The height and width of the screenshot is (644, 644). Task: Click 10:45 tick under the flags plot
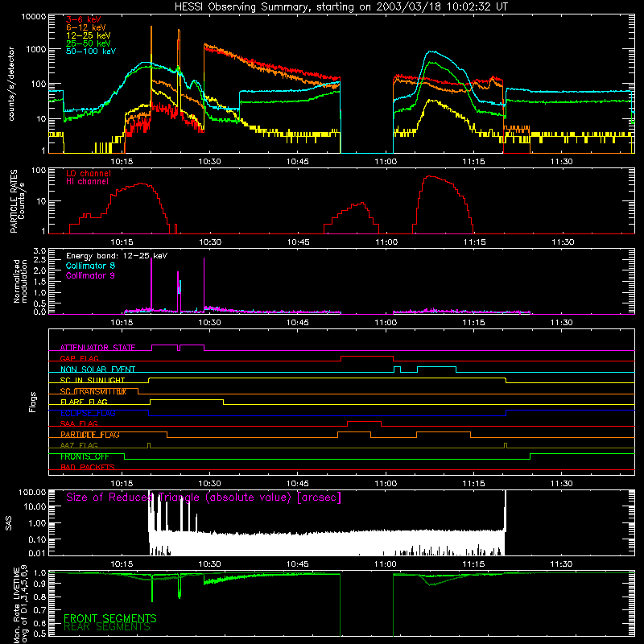point(298,484)
